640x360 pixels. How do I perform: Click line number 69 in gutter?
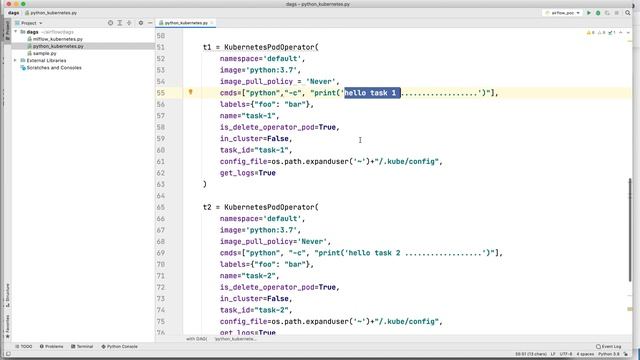click(160, 253)
